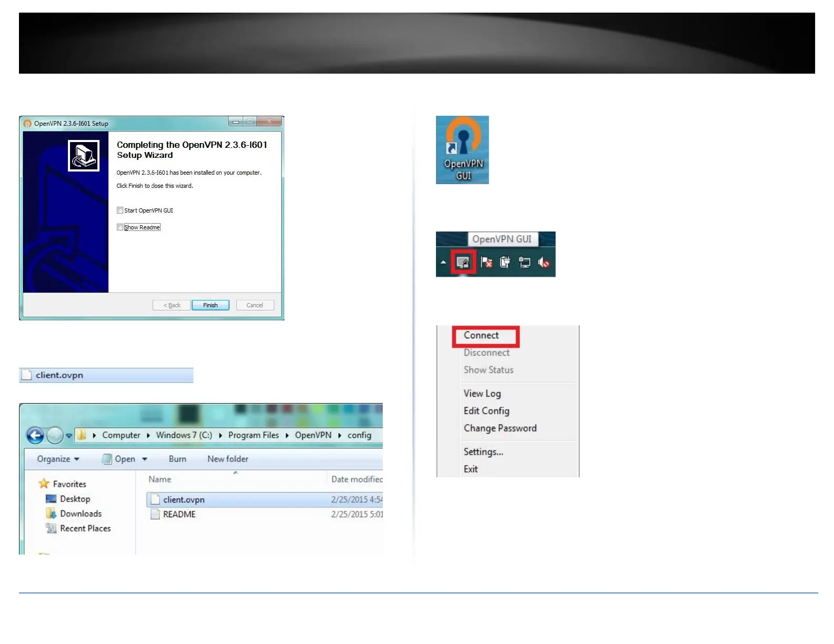Navigate to Computer in the address breadcrumb
The width and height of the screenshot is (834, 644).
(x=121, y=435)
